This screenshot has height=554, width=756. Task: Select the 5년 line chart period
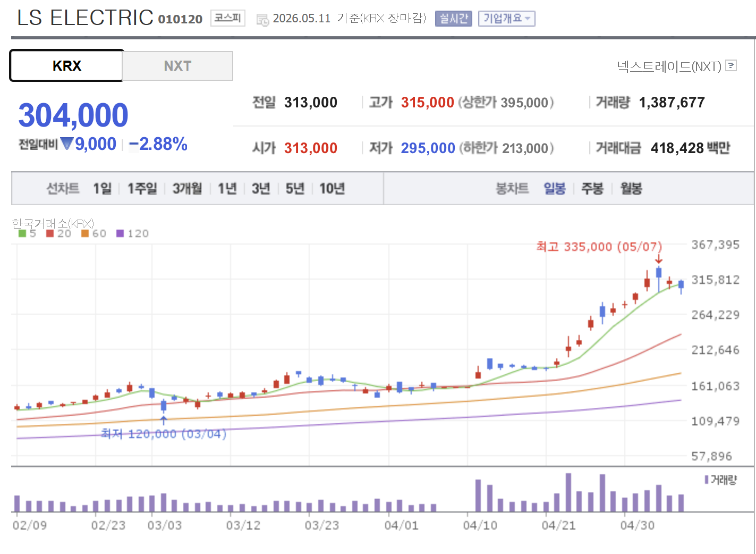pyautogui.click(x=295, y=188)
